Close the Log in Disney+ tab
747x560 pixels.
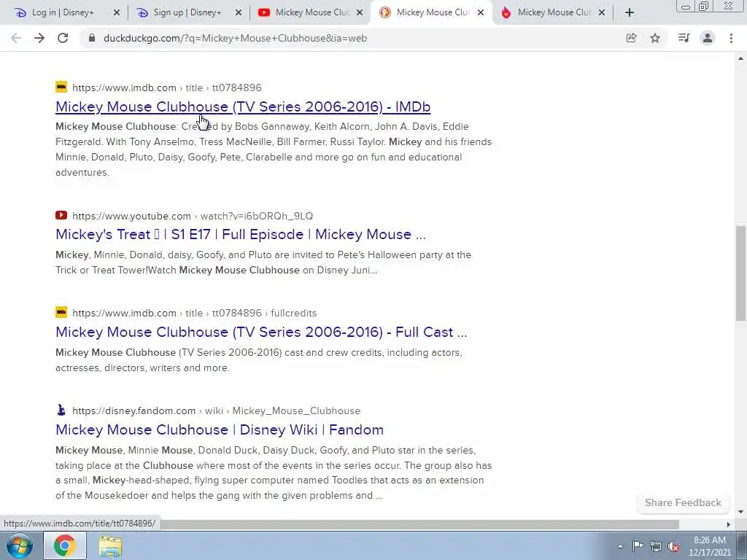pos(117,13)
